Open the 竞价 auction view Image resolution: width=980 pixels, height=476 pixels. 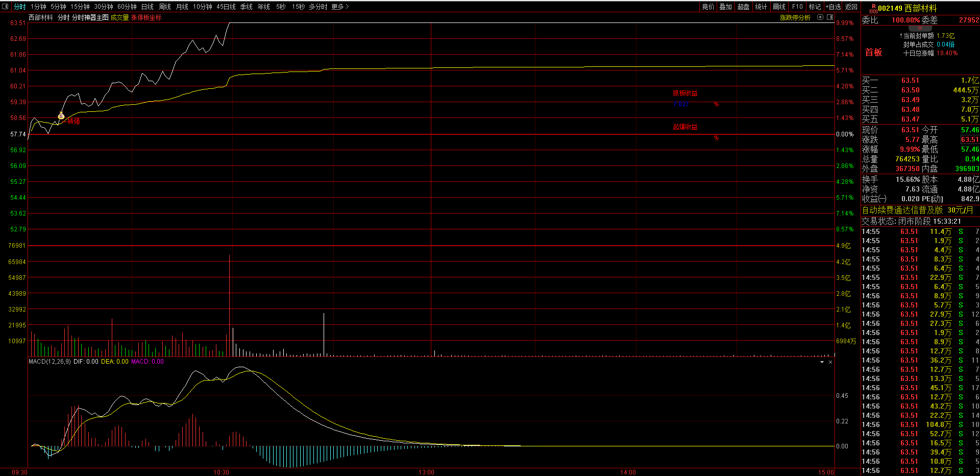pos(708,7)
